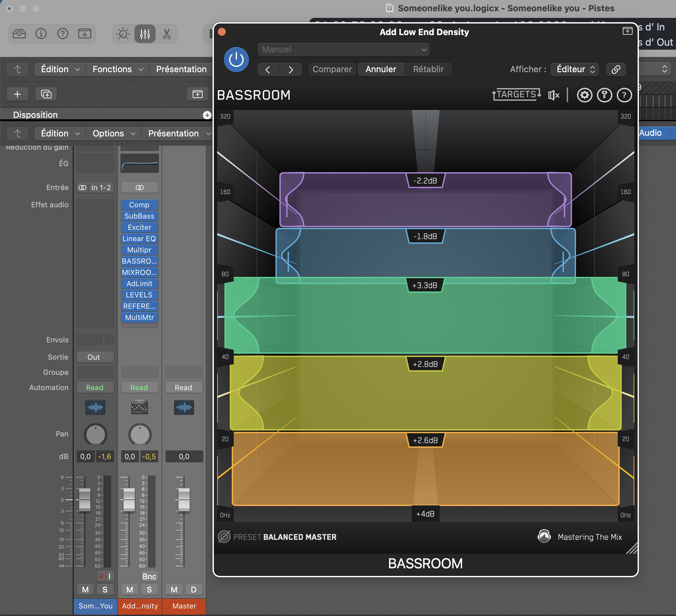Open Quick Help question icon in toolbar
The image size is (676, 616).
(63, 33)
